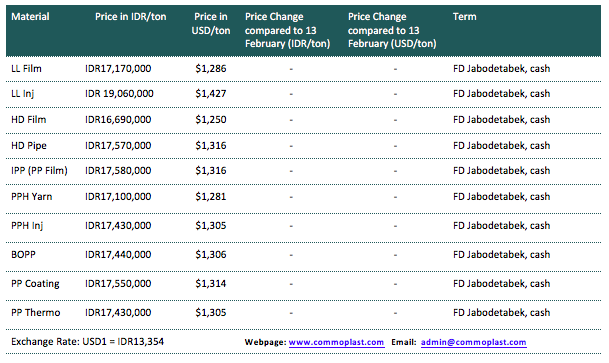
Task: Click the HD Film $1,250 price
Action: click(211, 120)
